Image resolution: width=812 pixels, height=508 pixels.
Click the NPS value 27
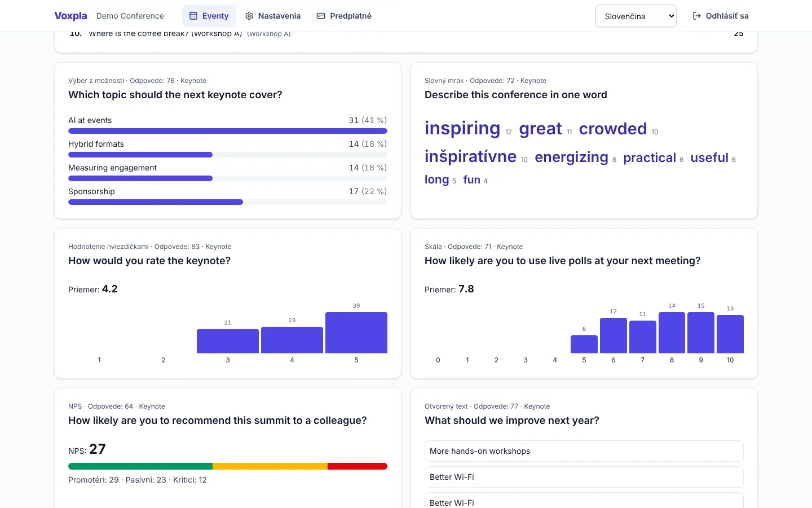pyautogui.click(x=98, y=449)
